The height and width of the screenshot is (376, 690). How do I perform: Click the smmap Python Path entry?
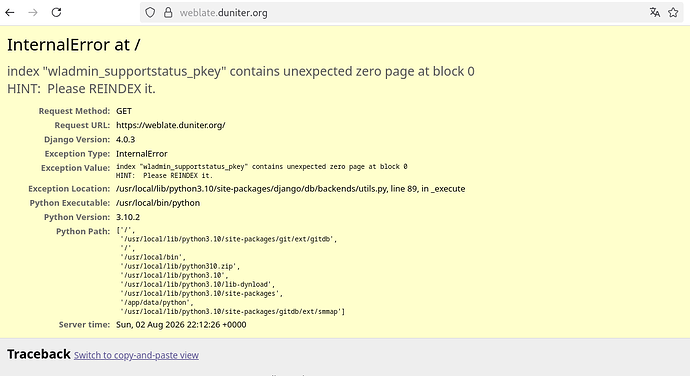point(232,312)
